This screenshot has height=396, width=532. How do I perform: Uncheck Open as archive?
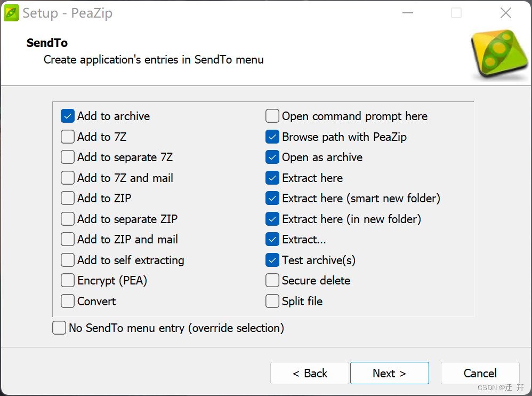pyautogui.click(x=272, y=157)
